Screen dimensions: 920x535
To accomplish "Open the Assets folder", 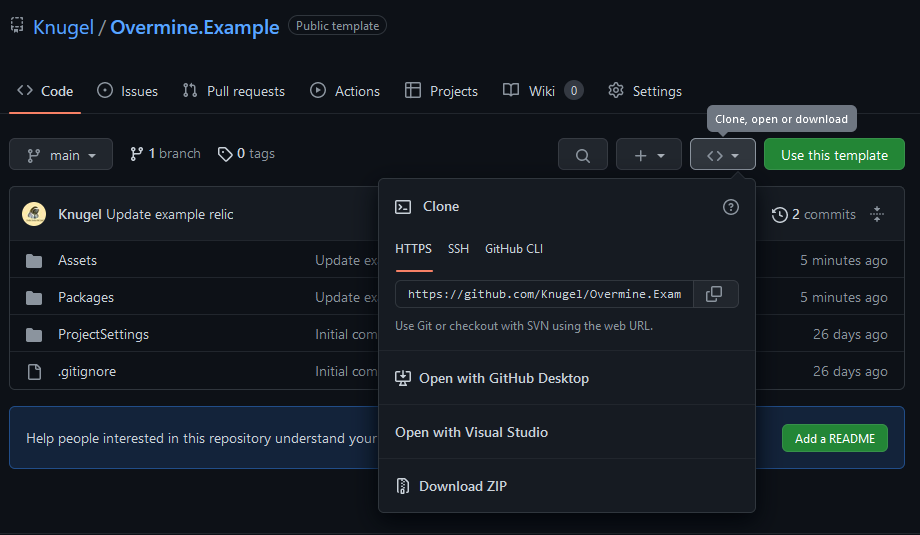I will click(x=77, y=260).
